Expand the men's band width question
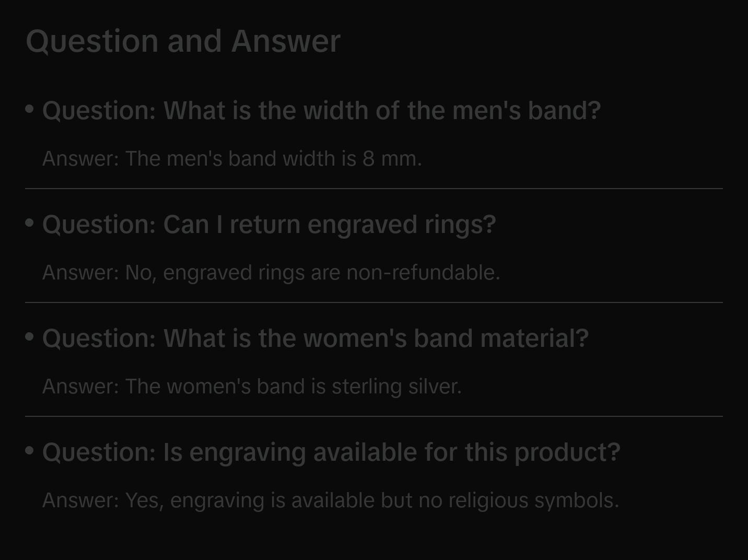This screenshot has height=560, width=748. click(321, 111)
